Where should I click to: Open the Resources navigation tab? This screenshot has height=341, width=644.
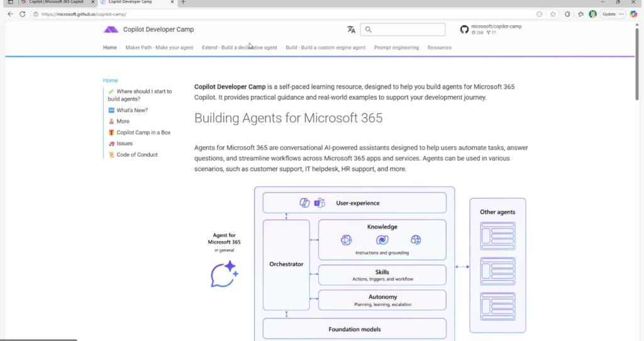point(440,48)
